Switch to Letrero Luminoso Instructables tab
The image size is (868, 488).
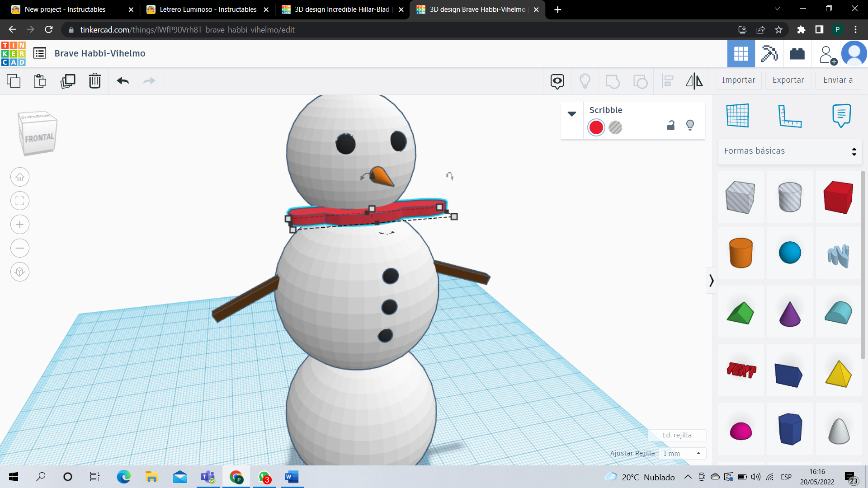tap(208, 9)
